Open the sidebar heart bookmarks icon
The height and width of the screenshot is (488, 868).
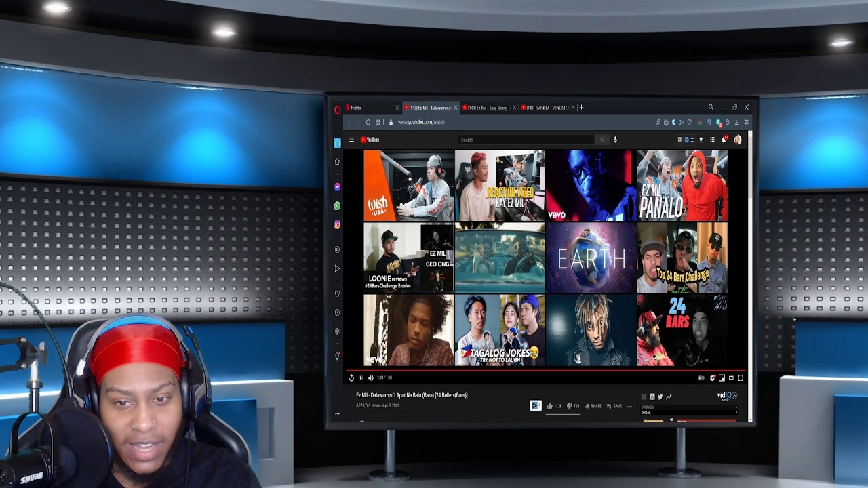tap(337, 293)
